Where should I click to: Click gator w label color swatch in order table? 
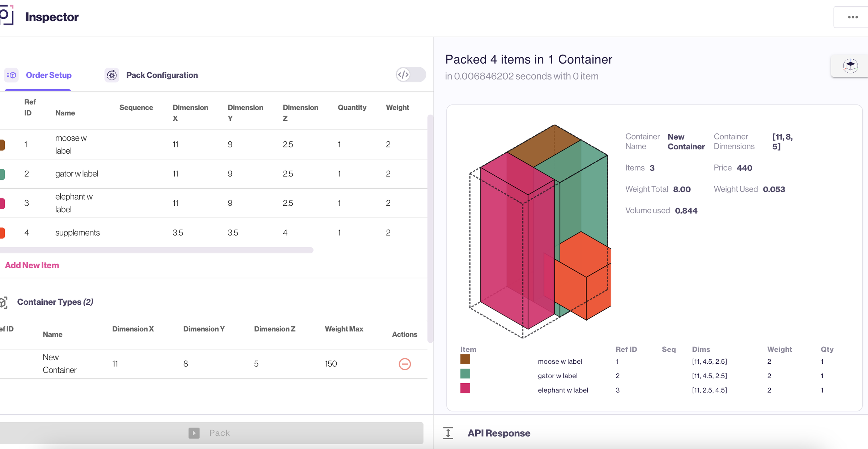point(2,174)
